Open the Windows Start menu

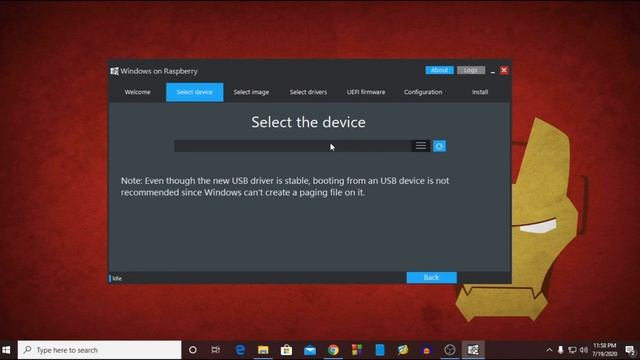[x=6, y=350]
